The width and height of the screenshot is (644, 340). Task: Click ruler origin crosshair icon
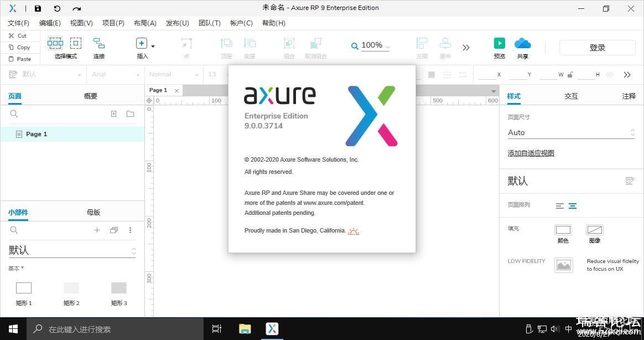[149, 101]
